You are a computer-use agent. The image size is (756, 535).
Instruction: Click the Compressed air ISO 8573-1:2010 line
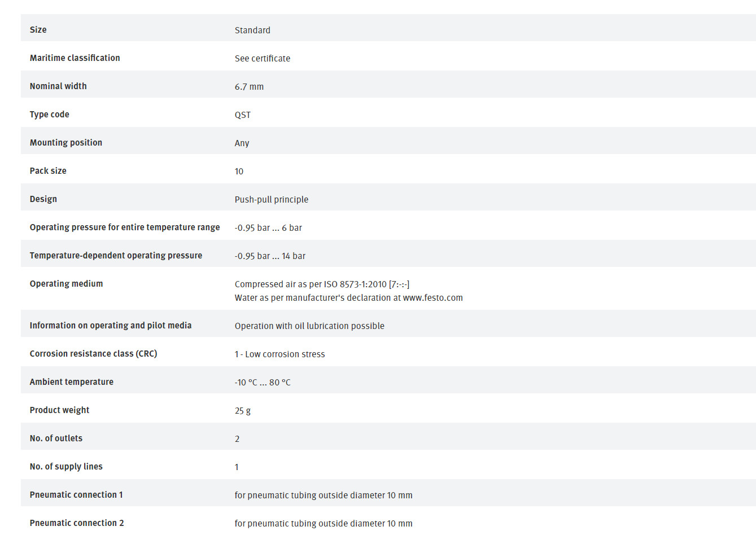[x=322, y=284]
